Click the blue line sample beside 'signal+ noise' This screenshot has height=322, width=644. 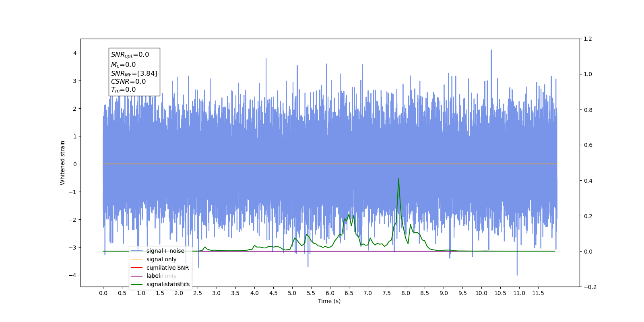[x=137, y=251]
